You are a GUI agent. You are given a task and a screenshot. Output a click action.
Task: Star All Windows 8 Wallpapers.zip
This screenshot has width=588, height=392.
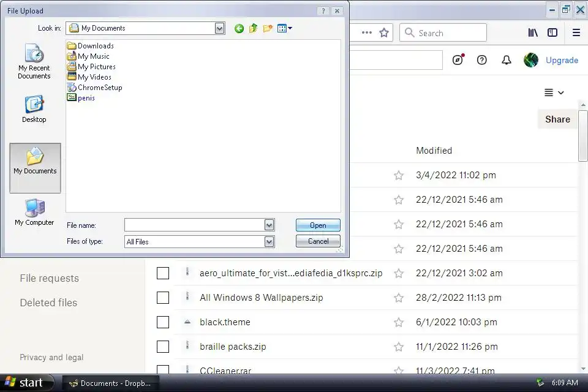[x=399, y=298]
